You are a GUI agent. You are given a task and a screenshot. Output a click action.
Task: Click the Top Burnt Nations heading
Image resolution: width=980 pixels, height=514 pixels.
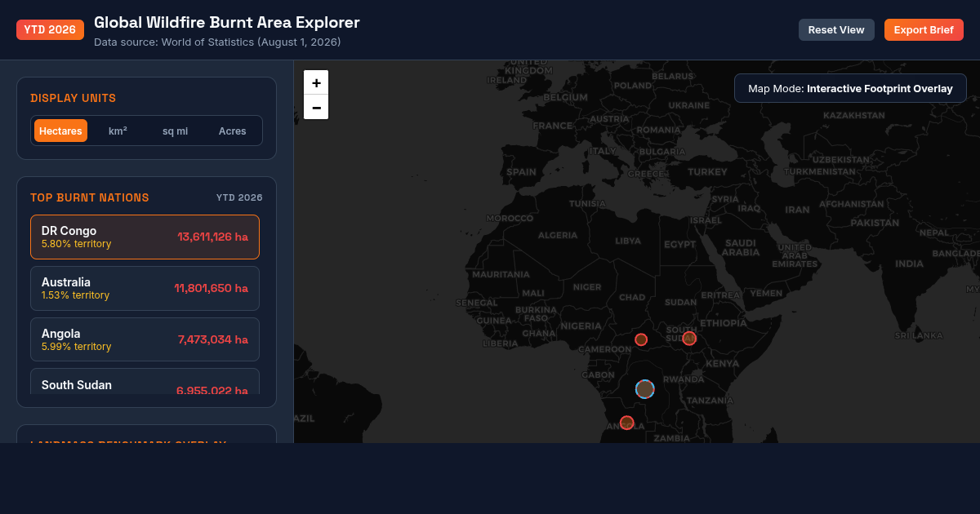90,197
